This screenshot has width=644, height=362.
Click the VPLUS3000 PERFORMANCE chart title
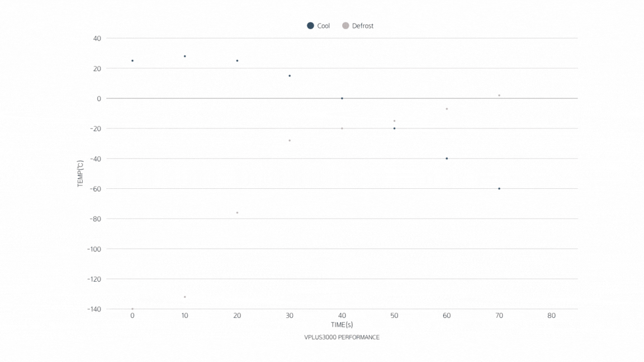coord(342,337)
